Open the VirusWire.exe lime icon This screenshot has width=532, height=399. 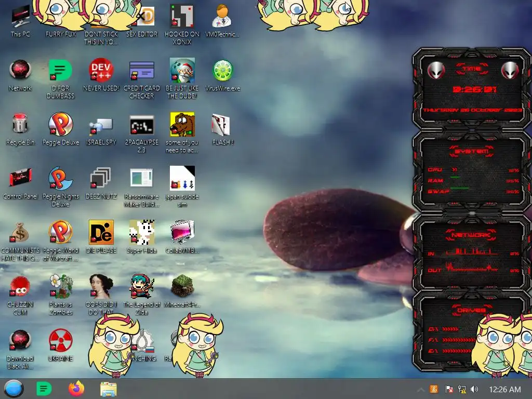(222, 75)
